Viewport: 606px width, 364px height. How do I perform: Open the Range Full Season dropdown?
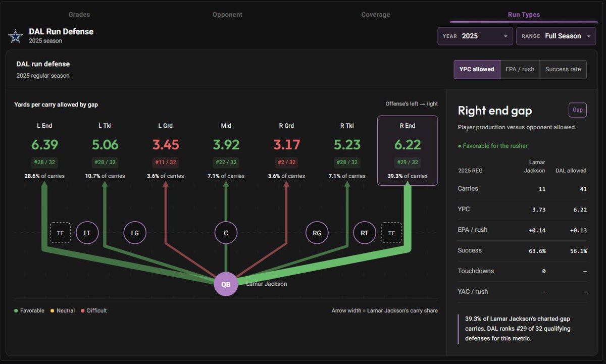point(556,36)
